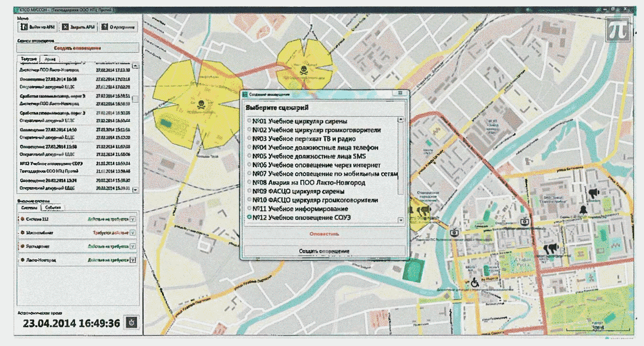Click the scenario list scrollbar down arrow
This screenshot has height=346, width=644.
click(401, 220)
